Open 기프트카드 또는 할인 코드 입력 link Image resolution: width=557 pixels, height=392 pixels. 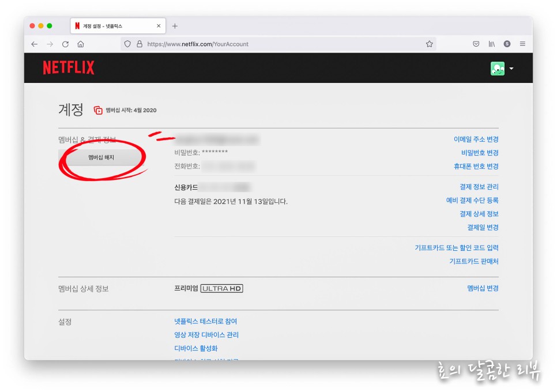pos(457,248)
